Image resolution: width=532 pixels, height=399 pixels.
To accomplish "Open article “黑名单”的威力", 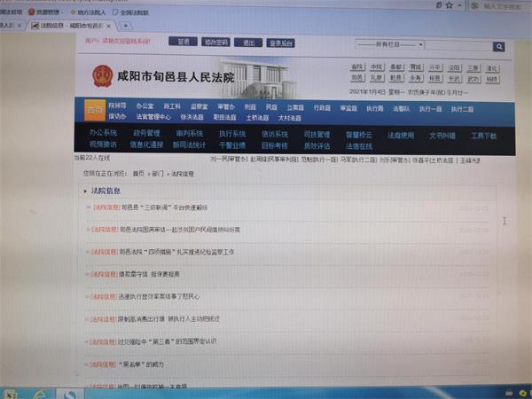I will (x=141, y=364).
